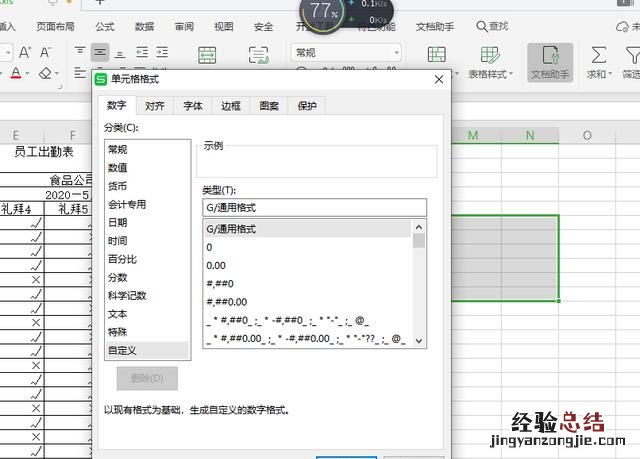
Task: Click the 求和 sum icon
Action: (597, 61)
